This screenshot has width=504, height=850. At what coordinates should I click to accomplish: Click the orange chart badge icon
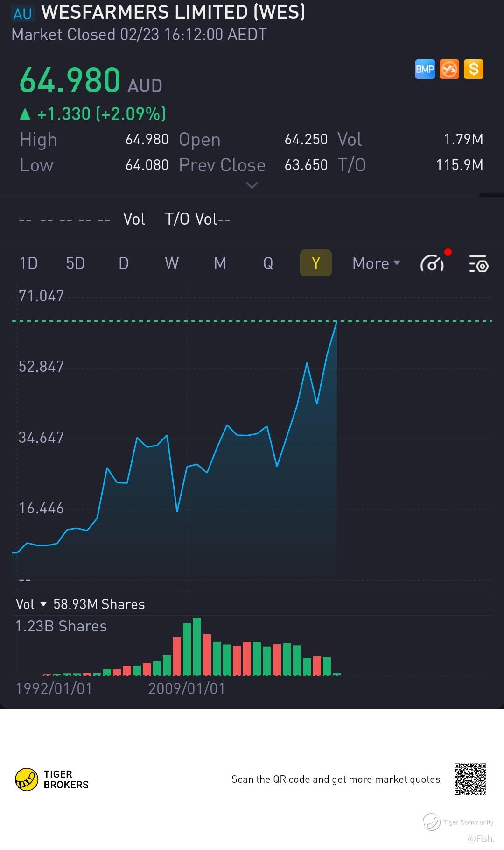(x=449, y=70)
